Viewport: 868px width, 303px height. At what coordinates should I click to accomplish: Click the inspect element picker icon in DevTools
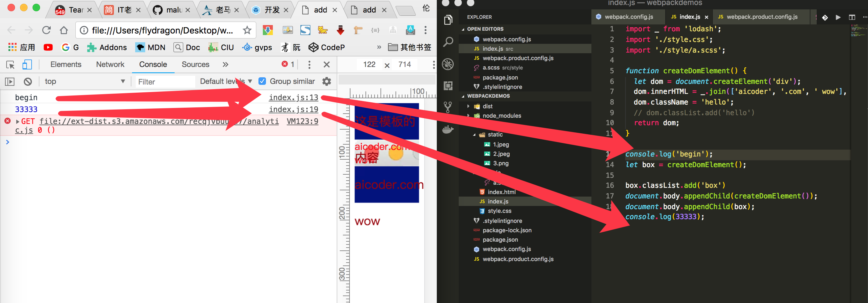(x=10, y=64)
